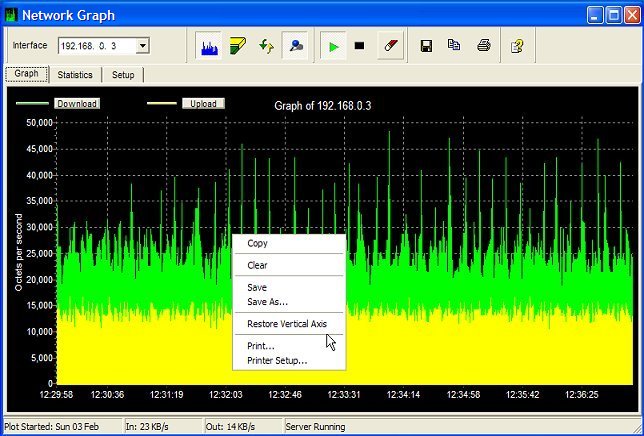Switch to the Statistics tab
The image size is (644, 436).
point(75,75)
